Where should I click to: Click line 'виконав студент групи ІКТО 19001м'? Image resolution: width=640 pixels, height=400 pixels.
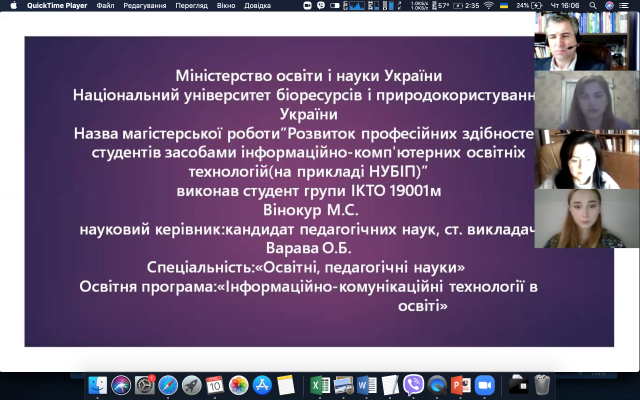pyautogui.click(x=309, y=191)
